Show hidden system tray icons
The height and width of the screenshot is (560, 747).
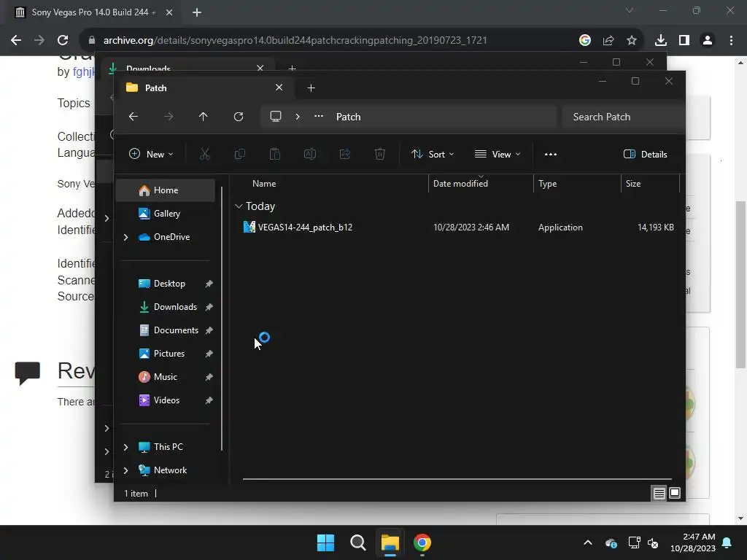point(588,542)
